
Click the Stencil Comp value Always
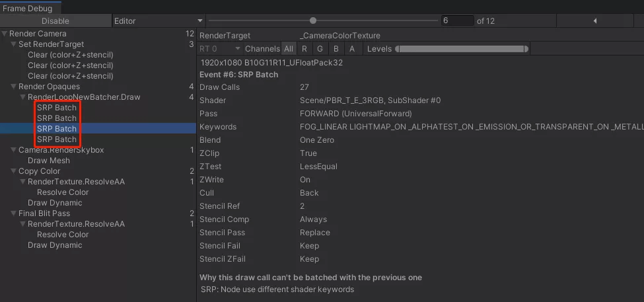click(313, 219)
